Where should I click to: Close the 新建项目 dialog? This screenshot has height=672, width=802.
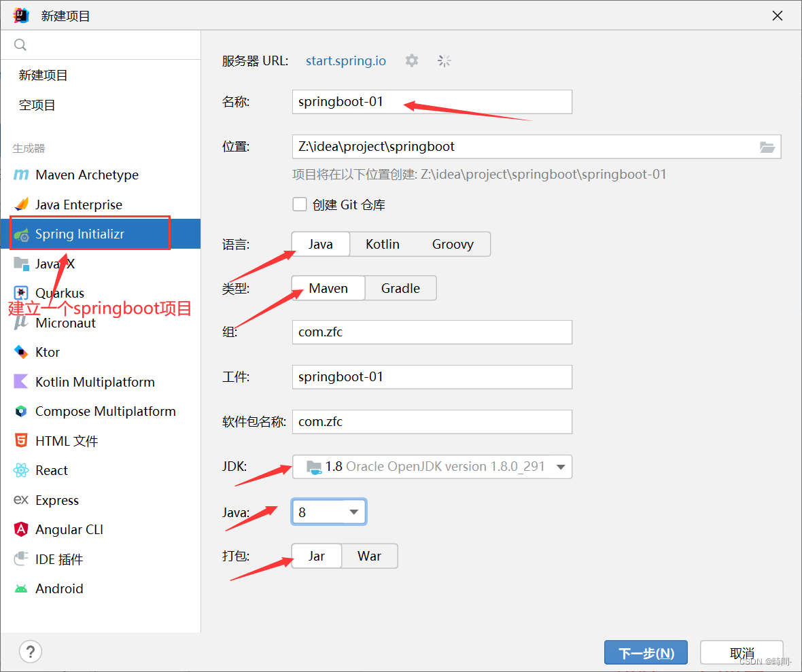778,16
